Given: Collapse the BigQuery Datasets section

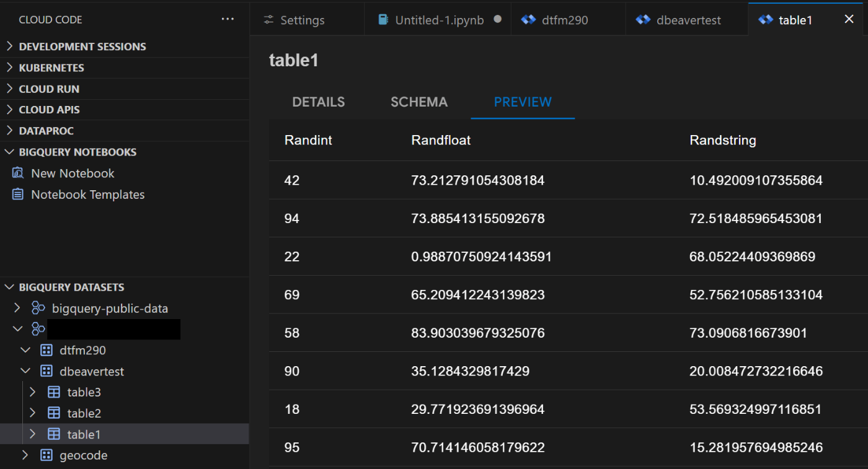Looking at the screenshot, I should point(9,287).
